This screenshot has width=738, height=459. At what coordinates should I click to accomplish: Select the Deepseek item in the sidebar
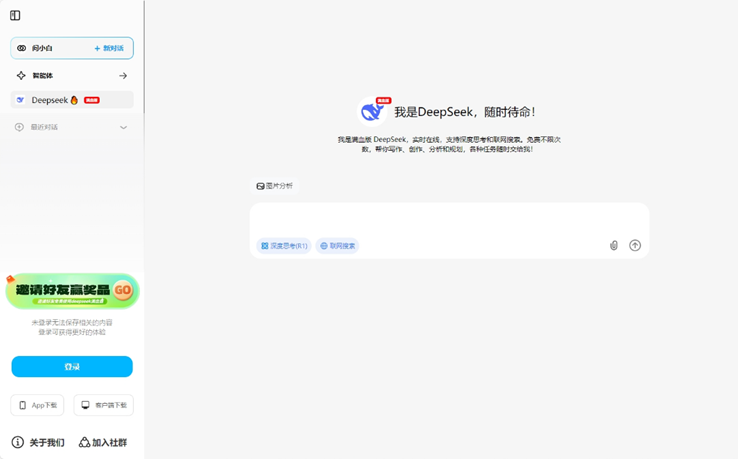coord(72,100)
